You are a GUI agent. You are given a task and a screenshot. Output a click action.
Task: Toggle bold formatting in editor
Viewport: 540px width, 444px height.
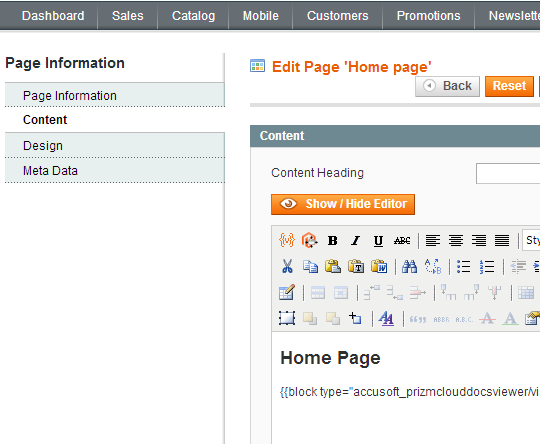333,240
